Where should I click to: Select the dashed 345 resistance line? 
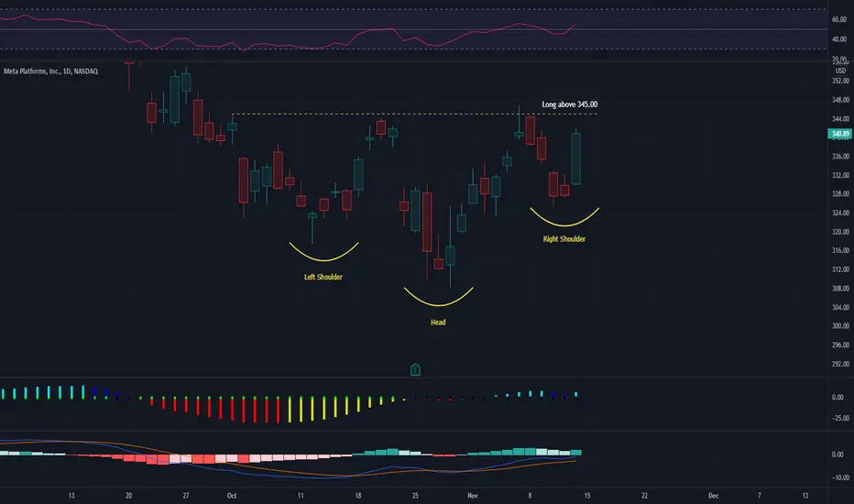(414, 115)
